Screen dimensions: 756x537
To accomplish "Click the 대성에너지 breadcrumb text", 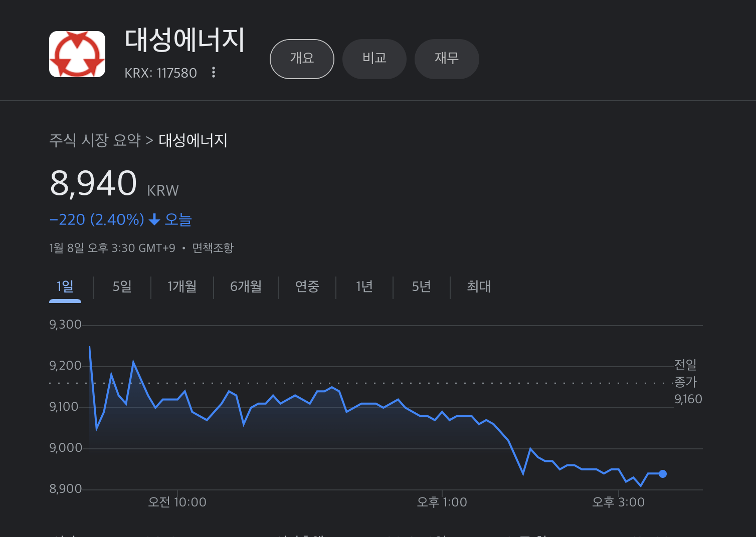I will (x=193, y=140).
